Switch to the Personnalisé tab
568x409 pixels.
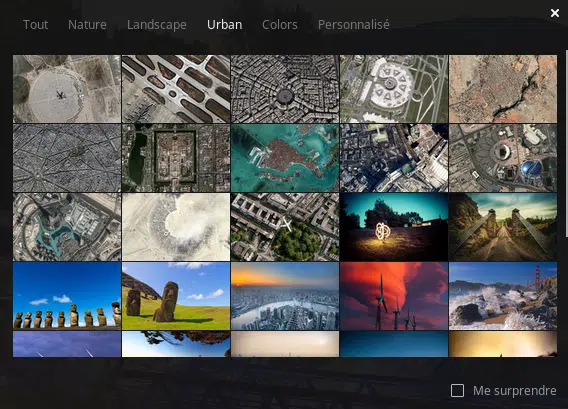tap(354, 25)
